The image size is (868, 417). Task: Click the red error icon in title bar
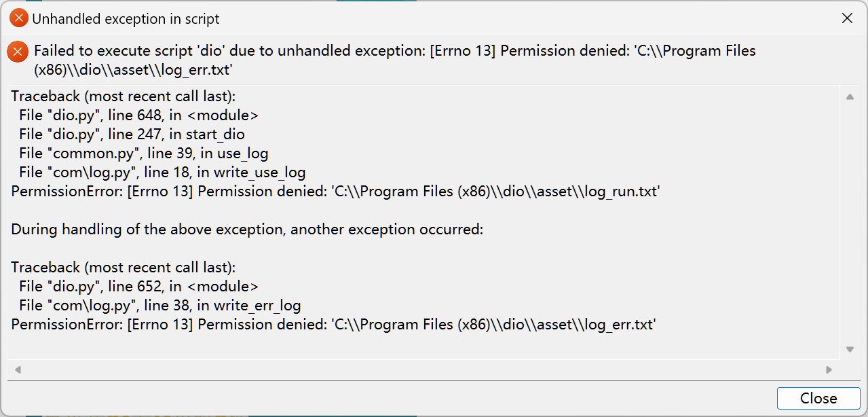click(x=19, y=19)
